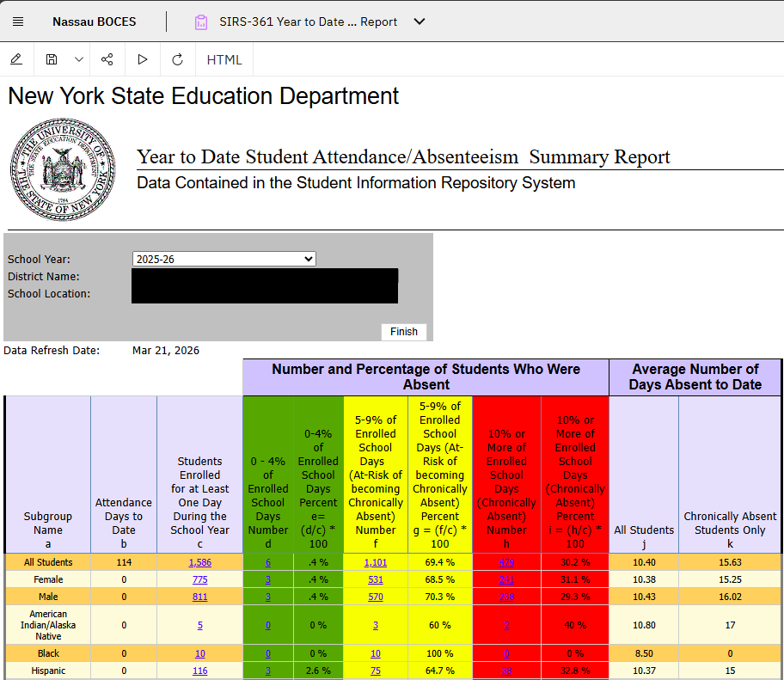
Task: Click the All Students row label
Action: point(48,562)
